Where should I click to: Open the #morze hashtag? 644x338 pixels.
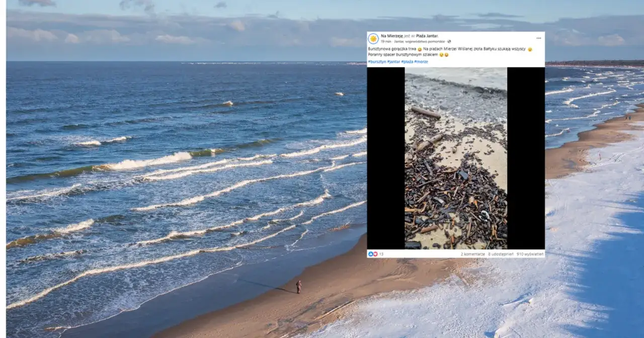point(421,61)
